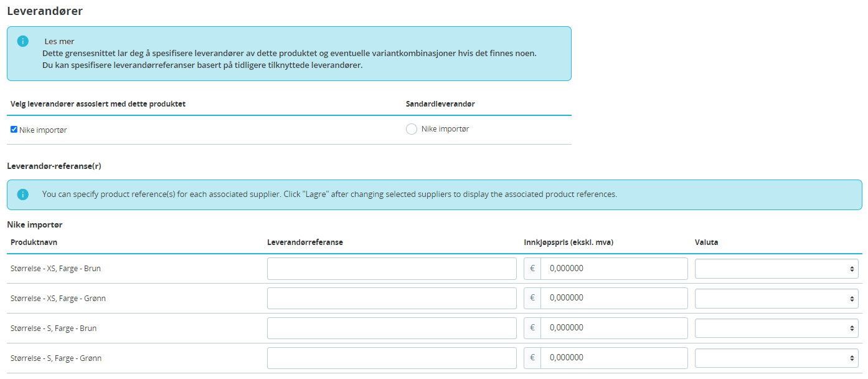This screenshot has height=379, width=868.
Task: Click the Nike importør checkbox label text
Action: click(43, 130)
